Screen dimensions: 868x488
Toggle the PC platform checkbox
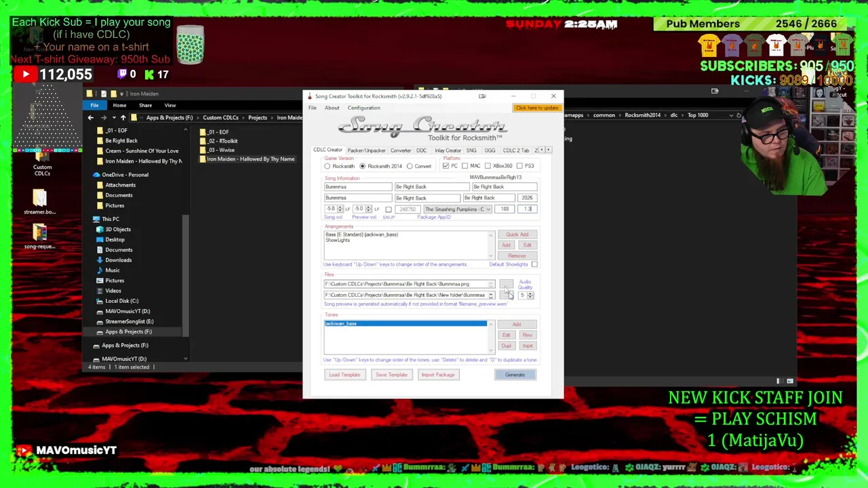(446, 166)
